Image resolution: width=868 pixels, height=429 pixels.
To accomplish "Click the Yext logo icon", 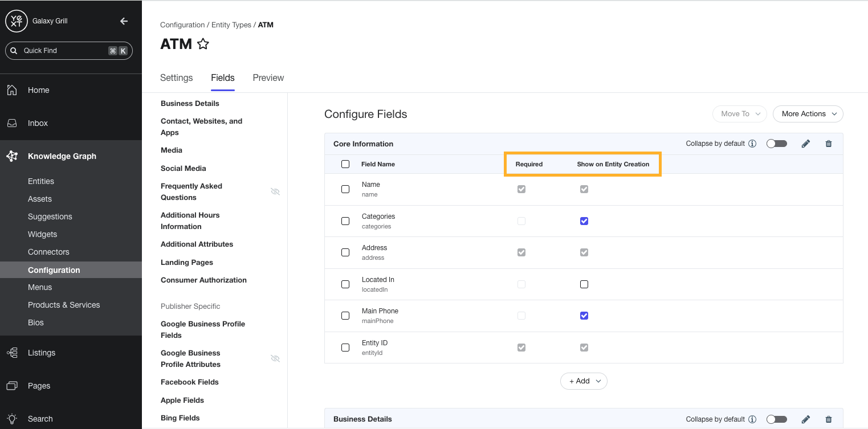I will (16, 21).
